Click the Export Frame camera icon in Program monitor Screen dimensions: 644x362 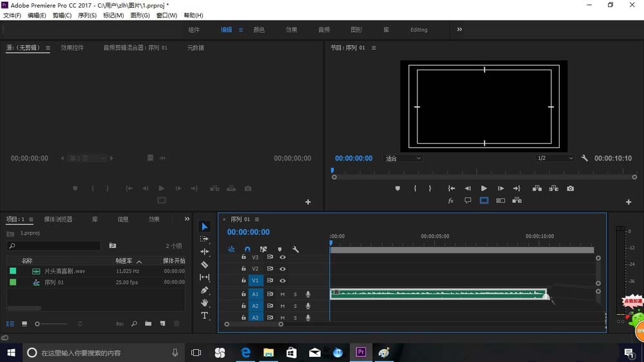570,189
